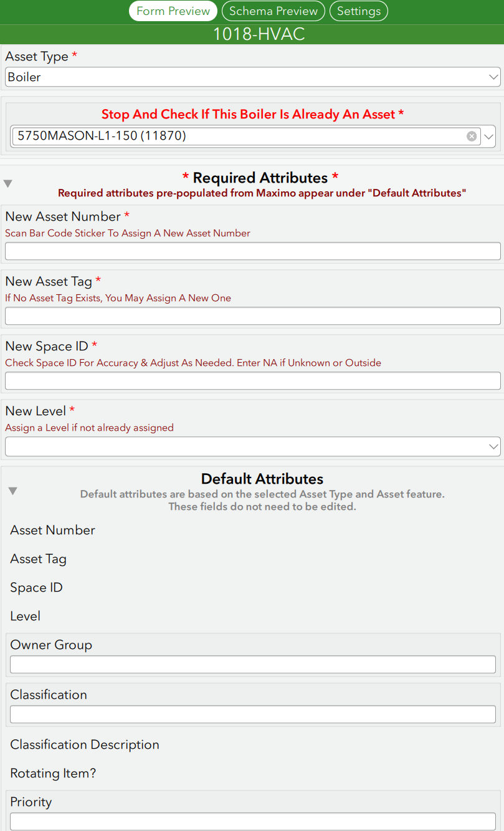This screenshot has height=831, width=504.
Task: Click the 1018-HVAC form title bar
Action: [259, 34]
